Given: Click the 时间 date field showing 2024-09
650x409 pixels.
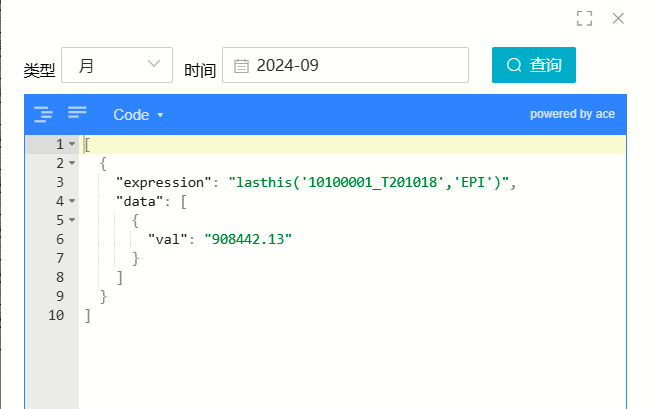Looking at the screenshot, I should point(345,65).
